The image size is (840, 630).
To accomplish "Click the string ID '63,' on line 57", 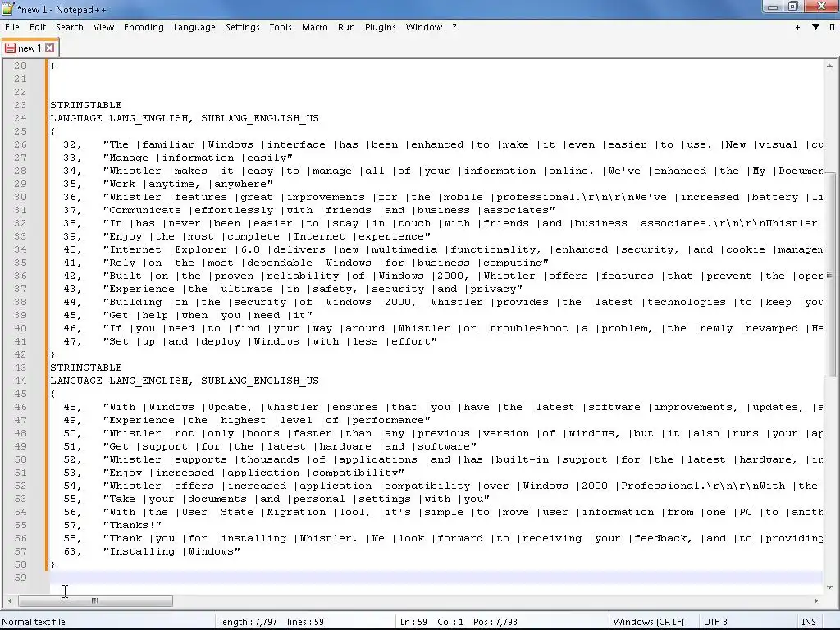I will pos(73,551).
